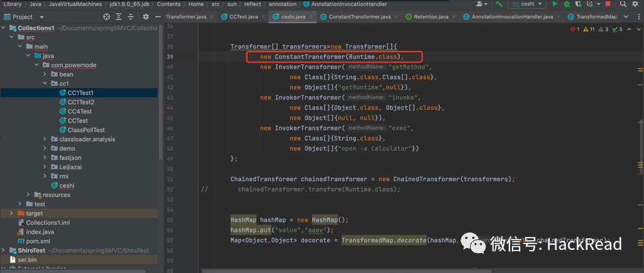Hide the Project panel with minus icon

tap(158, 17)
